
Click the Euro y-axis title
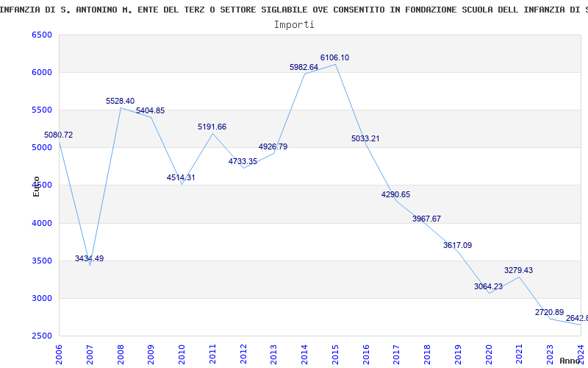point(36,185)
